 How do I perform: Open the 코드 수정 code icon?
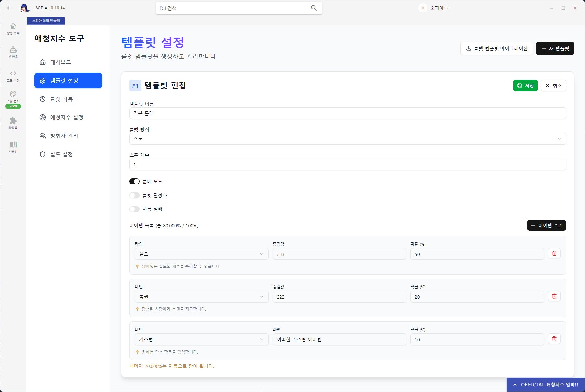[x=13, y=74]
